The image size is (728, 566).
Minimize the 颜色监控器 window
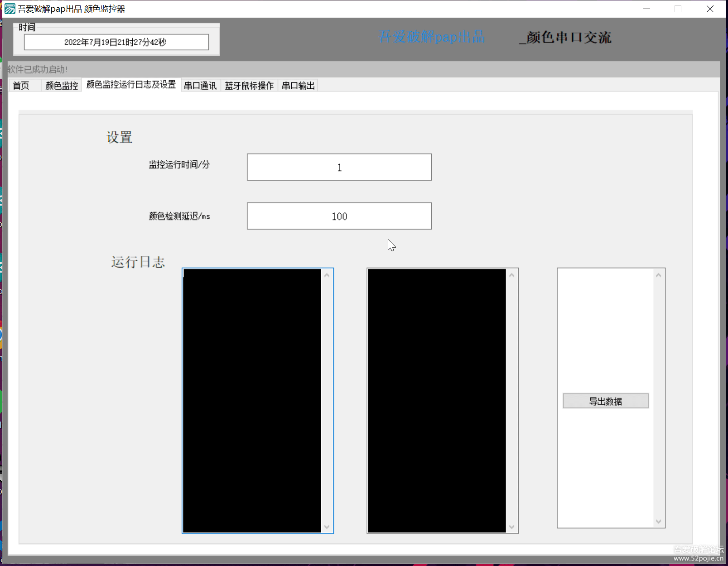[646, 9]
